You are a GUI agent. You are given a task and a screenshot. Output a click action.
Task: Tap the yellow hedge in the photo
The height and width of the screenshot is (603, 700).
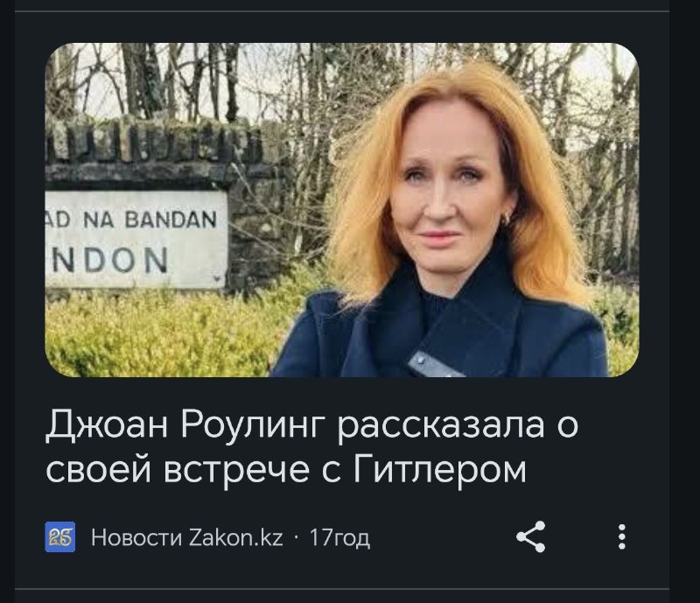click(157, 335)
